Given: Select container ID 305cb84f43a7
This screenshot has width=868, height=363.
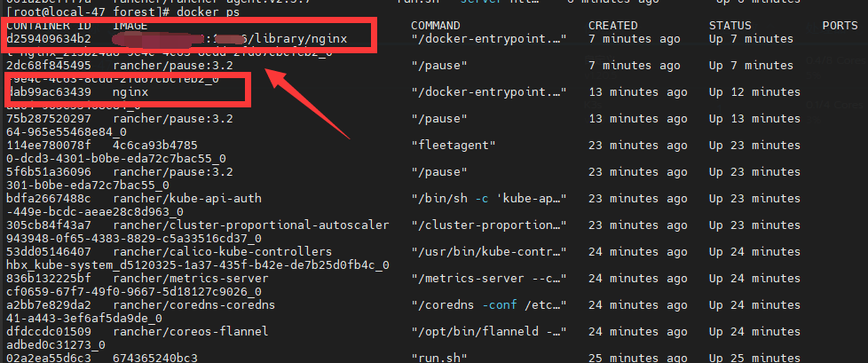Looking at the screenshot, I should coord(49,225).
